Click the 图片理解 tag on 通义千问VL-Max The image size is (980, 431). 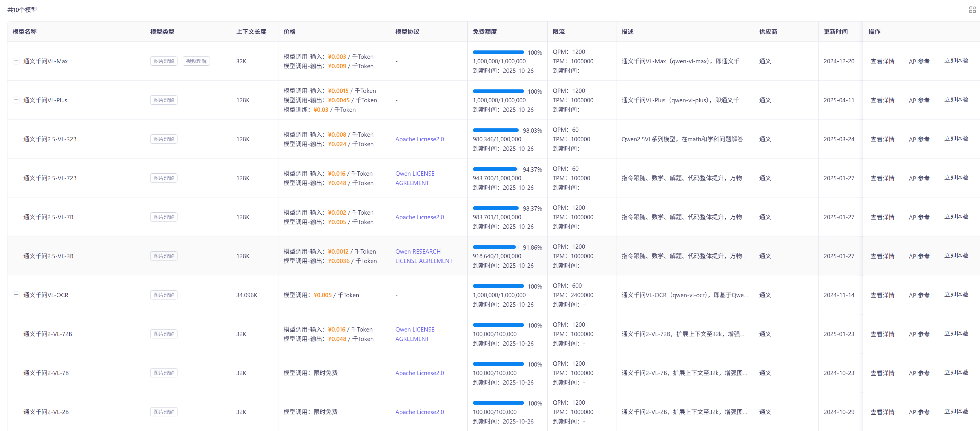pyautogui.click(x=164, y=61)
